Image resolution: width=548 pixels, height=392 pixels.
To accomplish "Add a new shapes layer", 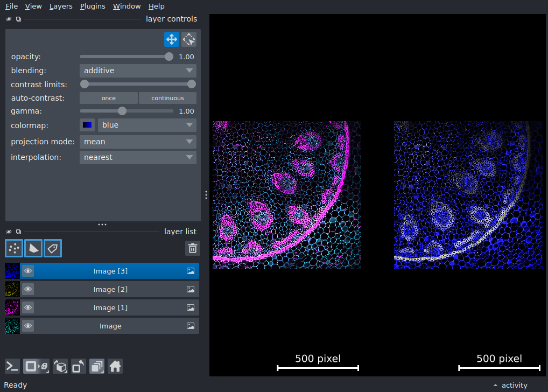I will pyautogui.click(x=33, y=248).
